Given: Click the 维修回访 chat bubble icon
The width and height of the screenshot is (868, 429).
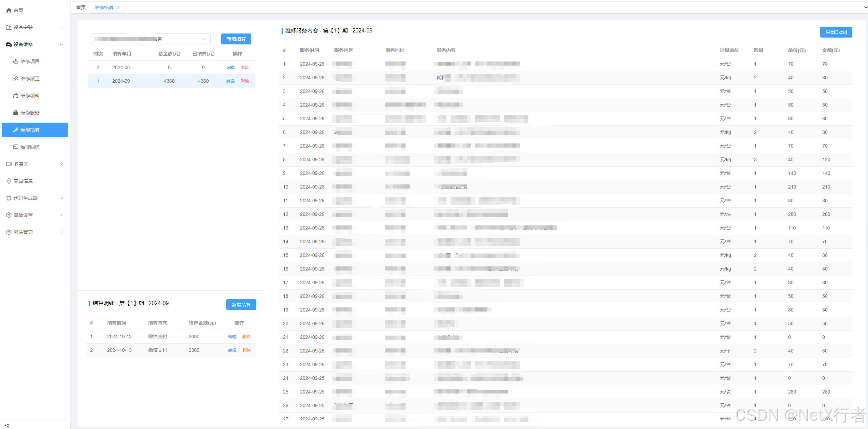Looking at the screenshot, I should pos(16,147).
